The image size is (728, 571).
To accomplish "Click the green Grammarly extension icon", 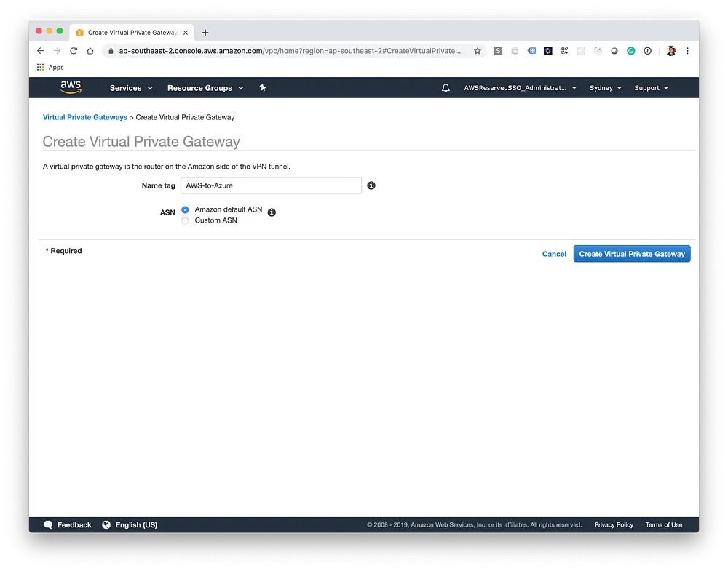I will coord(631,51).
